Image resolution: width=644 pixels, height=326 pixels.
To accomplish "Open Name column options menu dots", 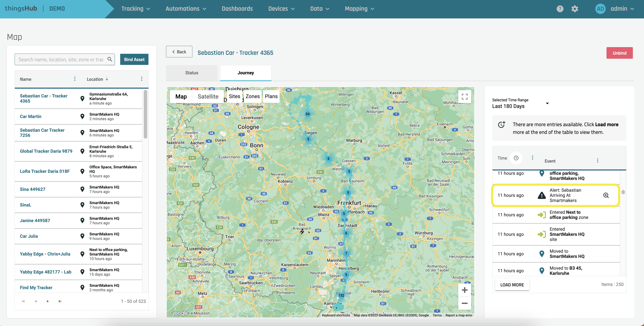I will [75, 79].
